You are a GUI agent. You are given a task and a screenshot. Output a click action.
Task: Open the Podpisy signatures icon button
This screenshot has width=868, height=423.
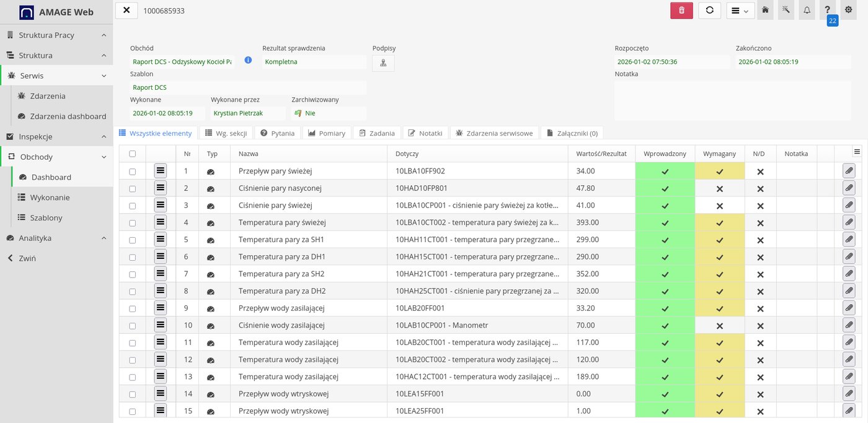(x=383, y=63)
